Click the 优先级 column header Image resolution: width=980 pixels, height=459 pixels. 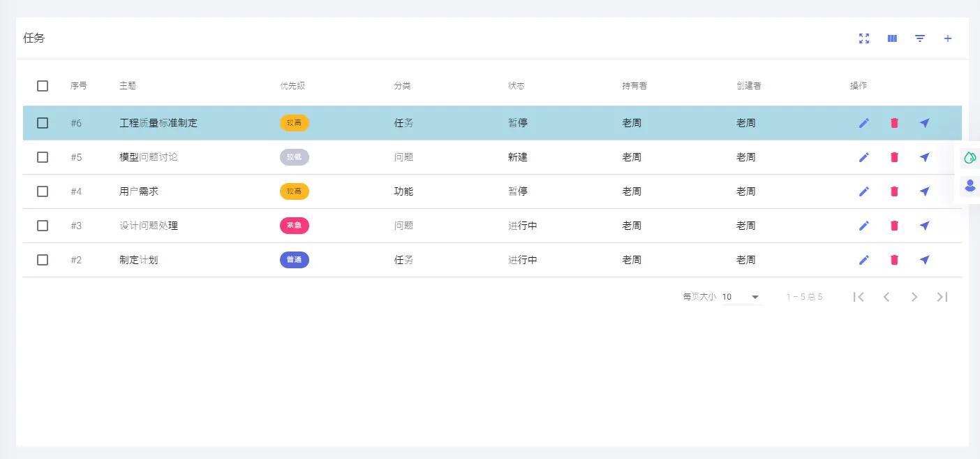(292, 86)
